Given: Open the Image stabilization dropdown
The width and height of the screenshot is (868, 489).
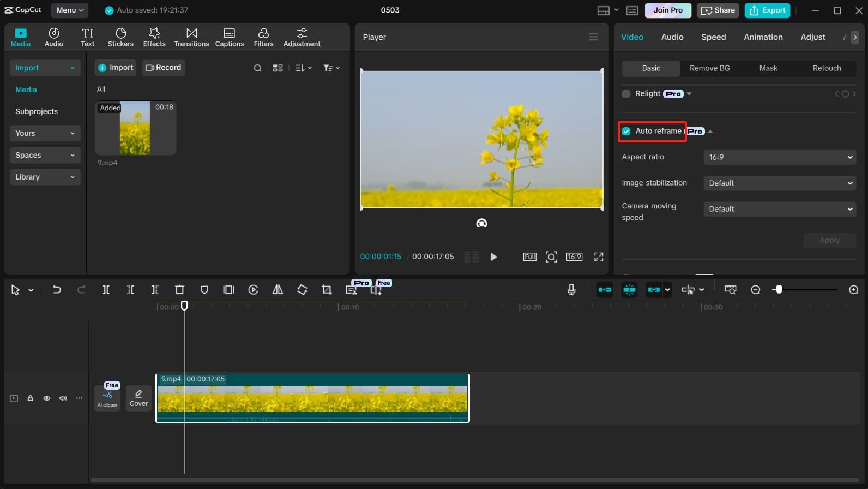Looking at the screenshot, I should tap(780, 183).
